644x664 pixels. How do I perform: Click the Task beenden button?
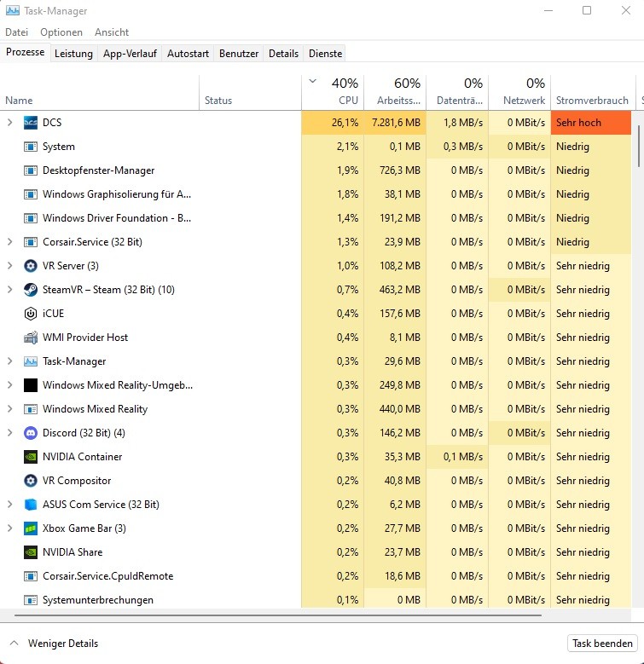[x=602, y=644]
